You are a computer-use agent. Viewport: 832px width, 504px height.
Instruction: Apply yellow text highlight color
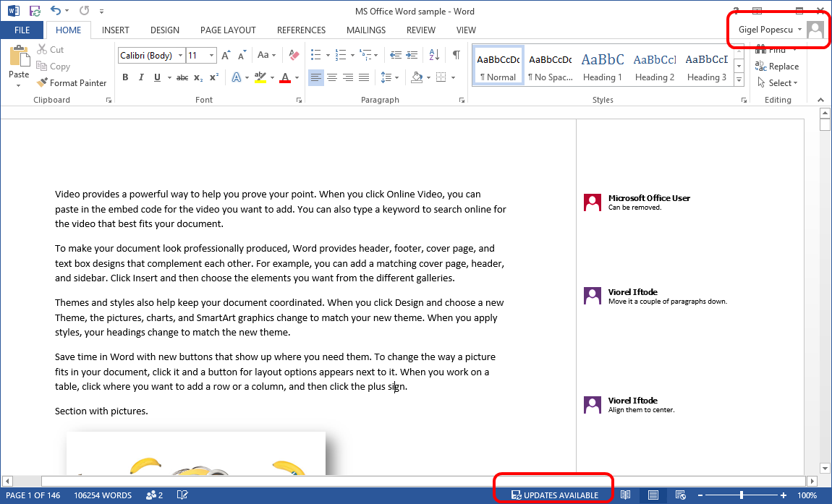[260, 77]
